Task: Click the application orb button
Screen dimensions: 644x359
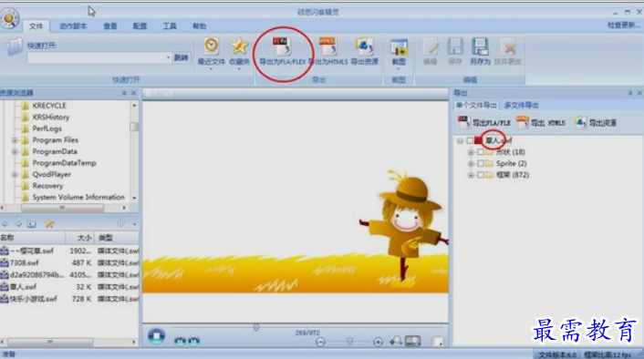Action: point(9,18)
